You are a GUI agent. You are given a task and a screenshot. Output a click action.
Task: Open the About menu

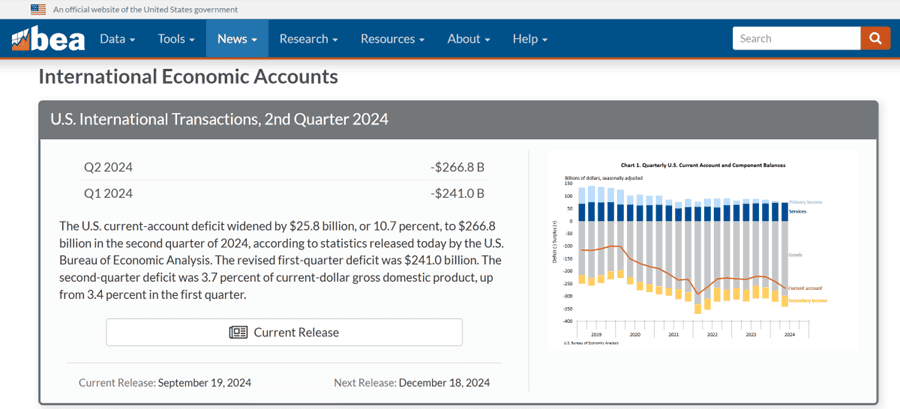point(468,39)
